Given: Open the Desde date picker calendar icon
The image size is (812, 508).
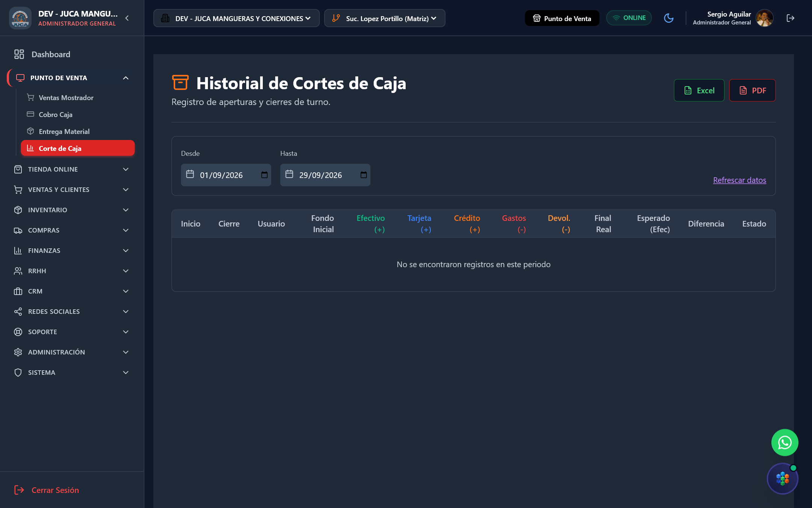Looking at the screenshot, I should tap(264, 175).
